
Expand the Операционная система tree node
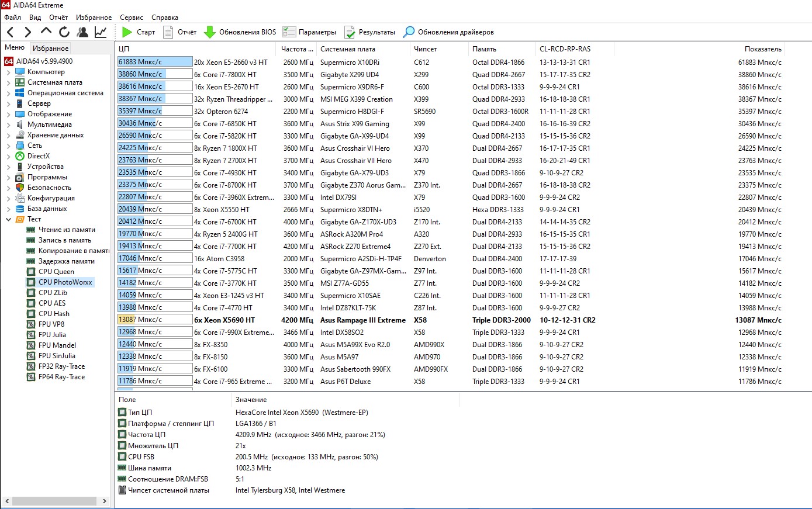(9, 93)
